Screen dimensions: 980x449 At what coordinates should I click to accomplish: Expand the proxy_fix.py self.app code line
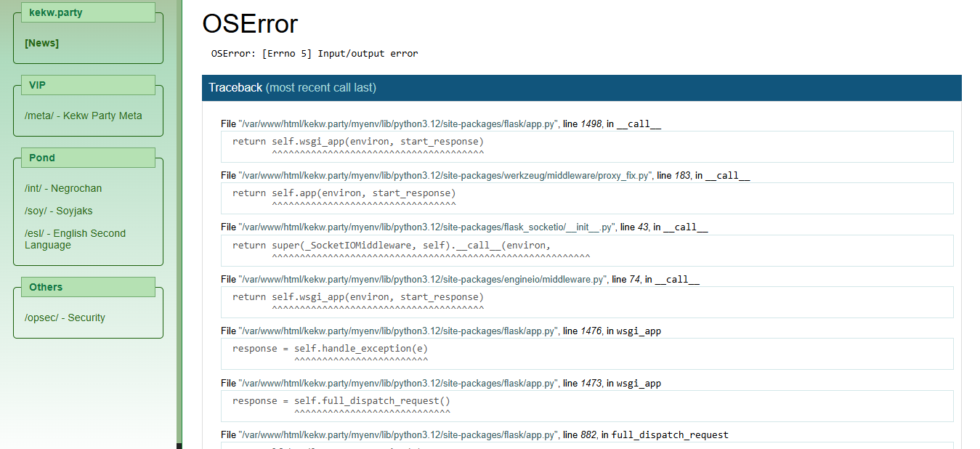click(x=586, y=198)
